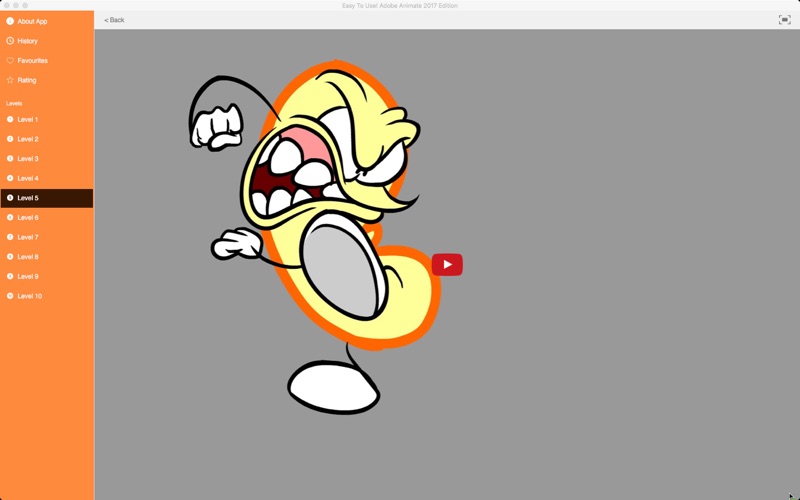The image size is (800, 500).
Task: Select Level 9 in the sidebar
Action: (x=47, y=277)
